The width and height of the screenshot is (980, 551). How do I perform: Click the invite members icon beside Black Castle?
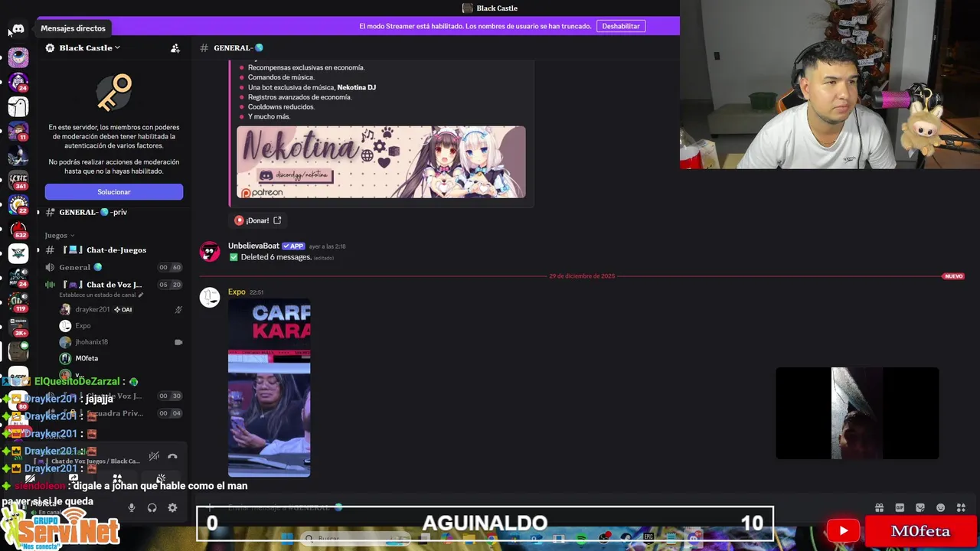(x=175, y=48)
